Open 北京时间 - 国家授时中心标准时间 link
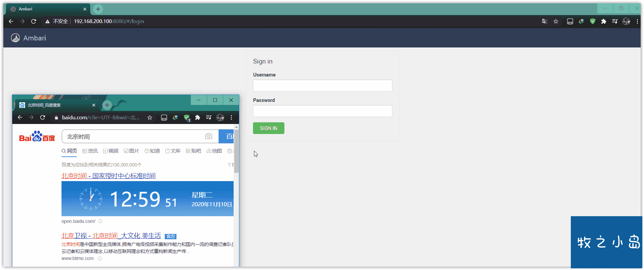The width and height of the screenshot is (644, 270). (x=109, y=176)
